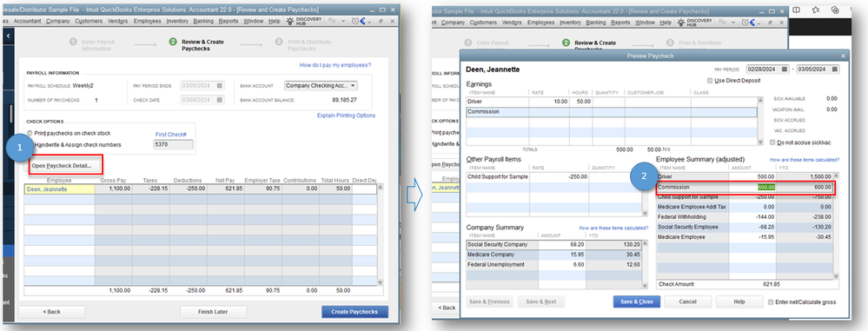
Task: Click the Back button in left window
Action: (x=51, y=312)
